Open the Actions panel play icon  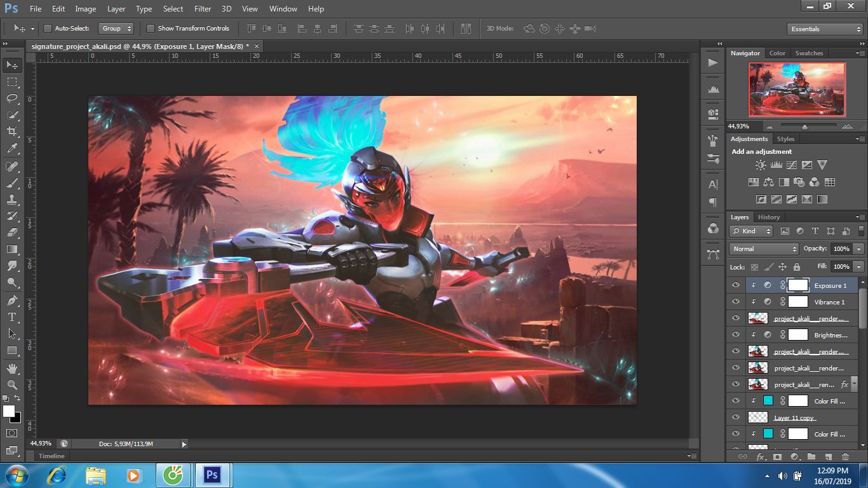(713, 62)
